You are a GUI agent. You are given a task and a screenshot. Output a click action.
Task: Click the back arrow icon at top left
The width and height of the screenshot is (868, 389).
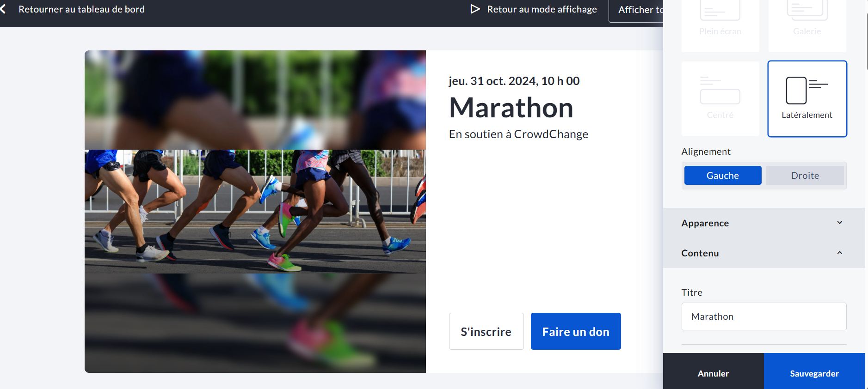coord(4,9)
